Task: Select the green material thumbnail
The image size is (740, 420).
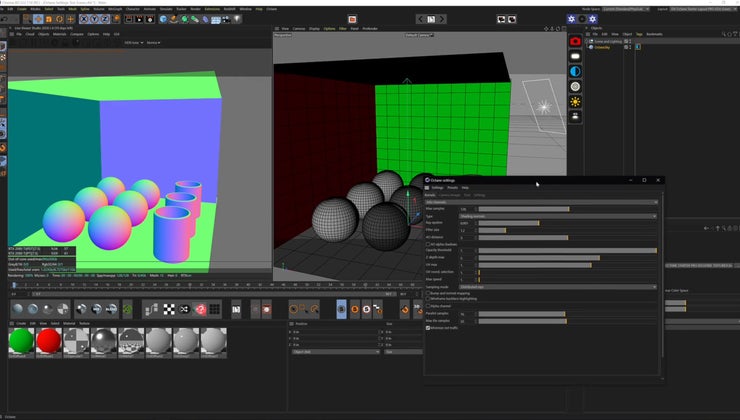Action: click(21, 341)
